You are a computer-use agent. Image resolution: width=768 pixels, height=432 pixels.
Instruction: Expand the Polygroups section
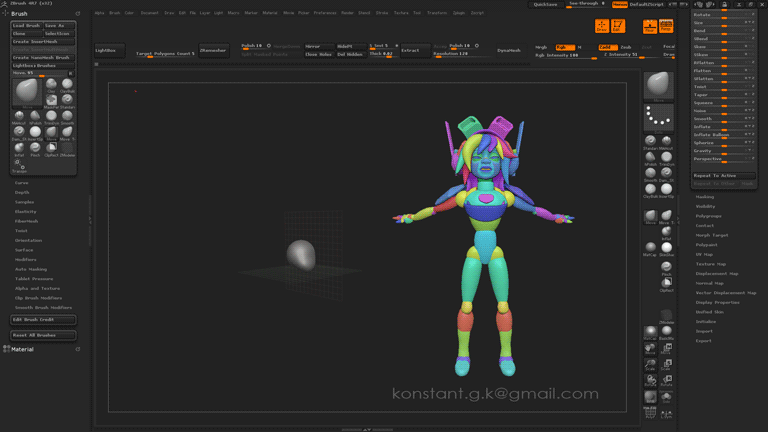pos(708,216)
